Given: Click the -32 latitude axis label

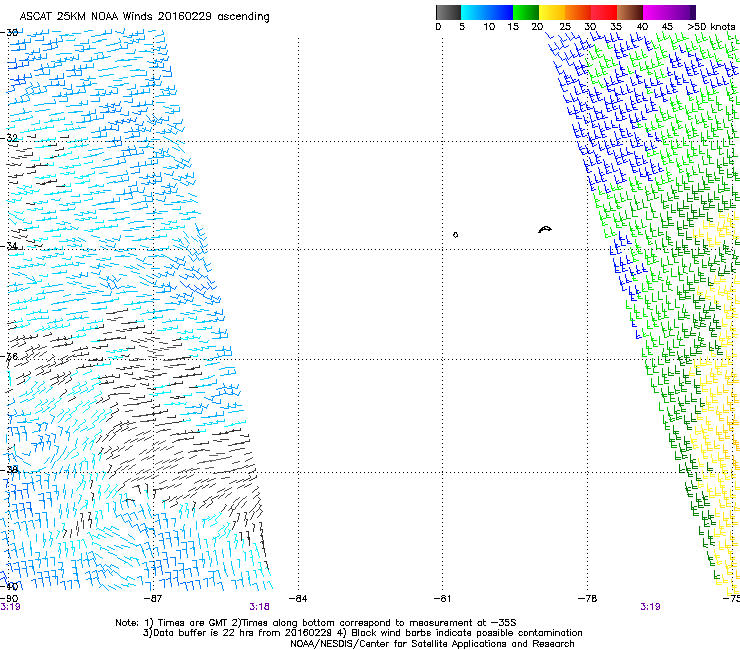Looking at the screenshot, I should 9,138.
